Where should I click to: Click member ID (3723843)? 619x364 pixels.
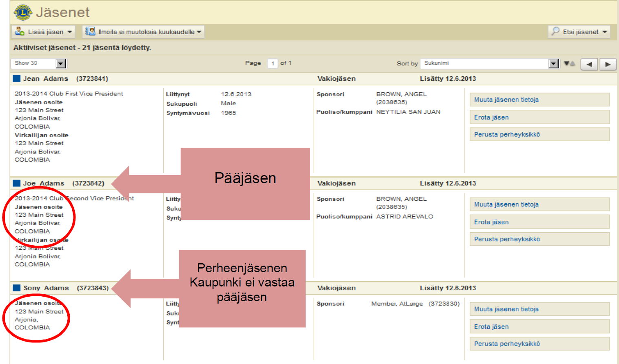coord(93,288)
